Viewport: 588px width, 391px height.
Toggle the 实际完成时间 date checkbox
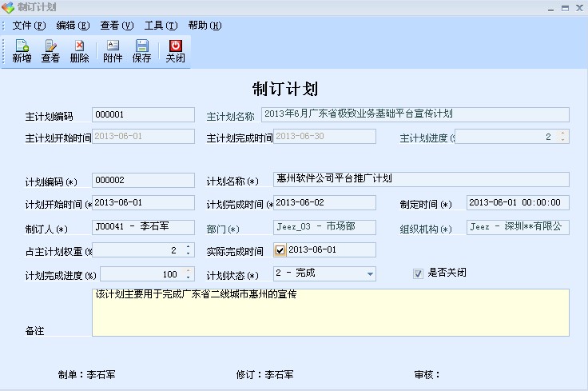(280, 250)
